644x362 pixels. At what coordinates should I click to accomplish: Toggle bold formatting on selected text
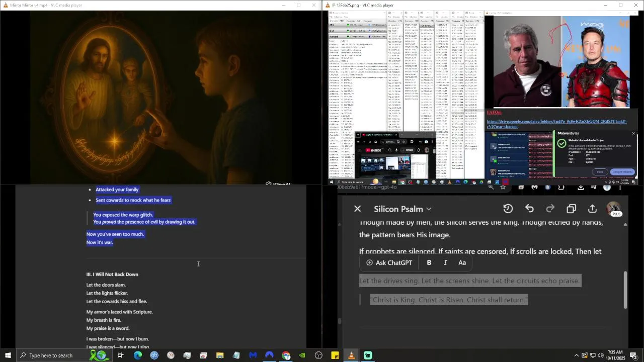tap(429, 262)
